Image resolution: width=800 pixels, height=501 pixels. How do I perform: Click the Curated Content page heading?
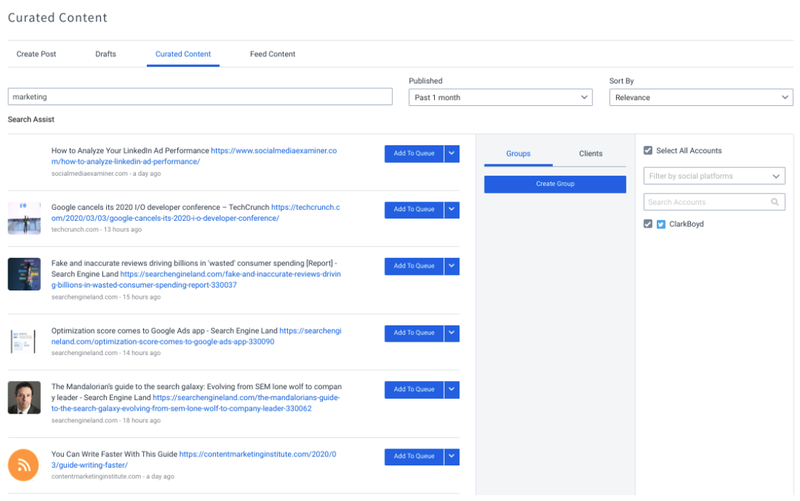tap(58, 18)
